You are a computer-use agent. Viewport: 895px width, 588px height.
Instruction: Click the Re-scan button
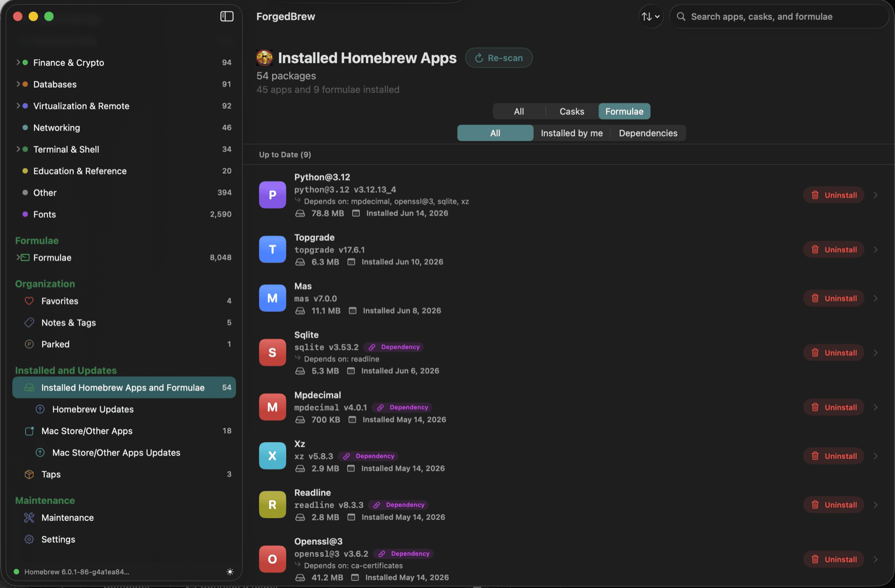point(499,58)
